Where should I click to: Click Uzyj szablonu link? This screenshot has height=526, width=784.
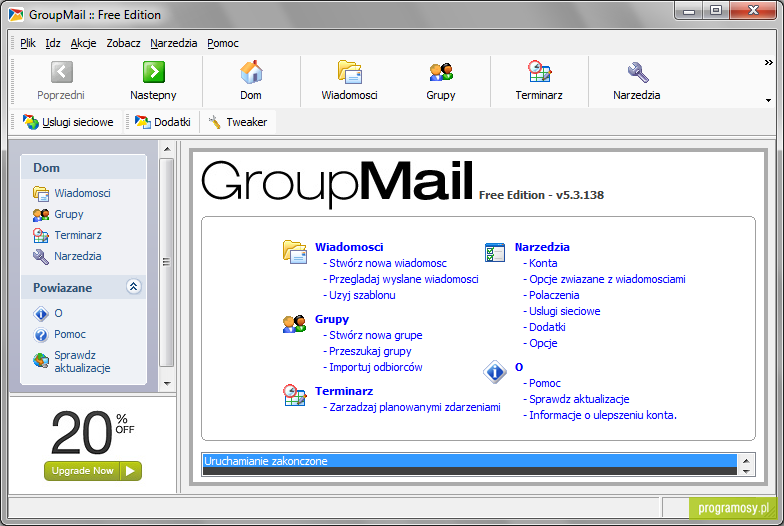362,295
